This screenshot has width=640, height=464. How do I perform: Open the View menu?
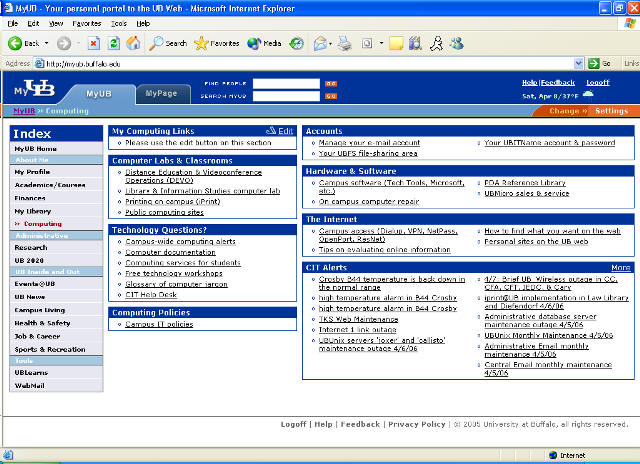56,24
